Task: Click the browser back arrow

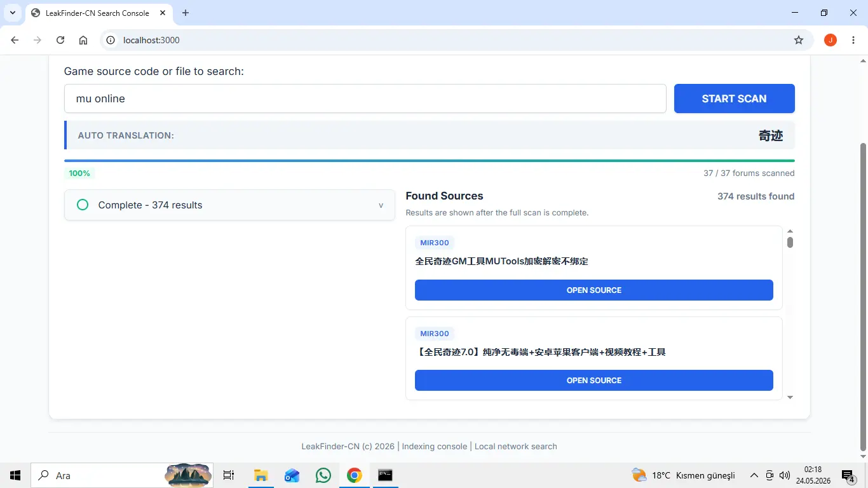Action: point(15,40)
